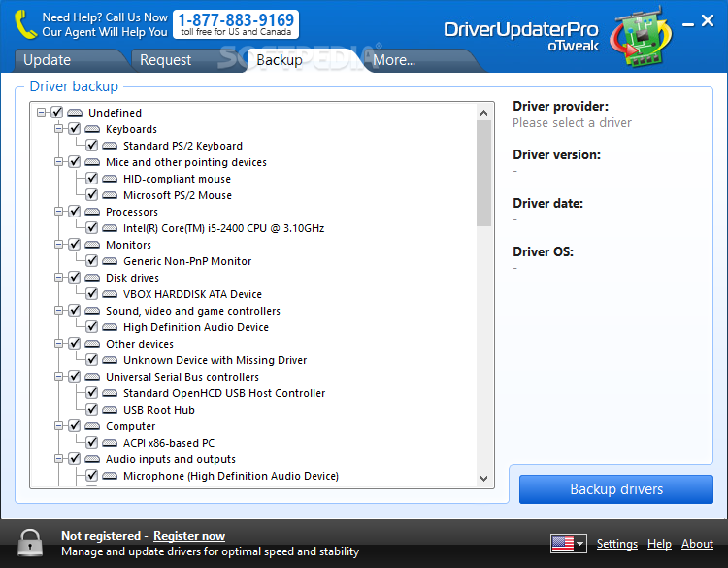Select Unknown Device with Missing Driver row
The width and height of the screenshot is (728, 568).
coord(215,360)
